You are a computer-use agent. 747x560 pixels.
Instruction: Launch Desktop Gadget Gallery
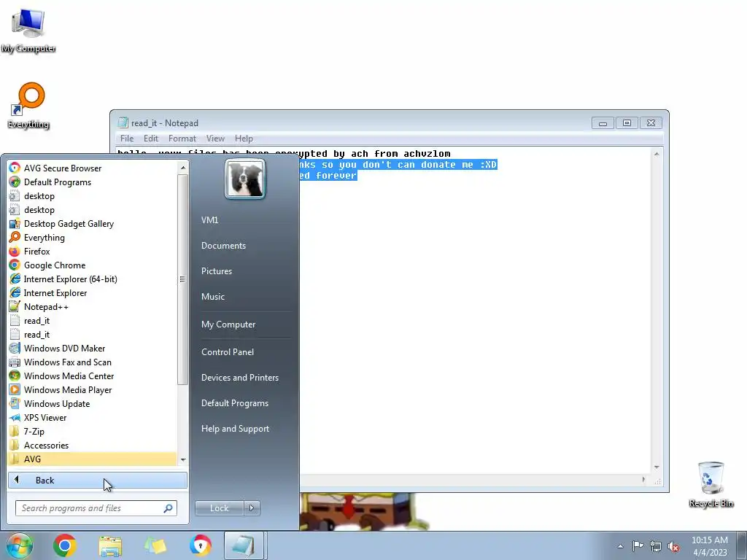(92, 223)
